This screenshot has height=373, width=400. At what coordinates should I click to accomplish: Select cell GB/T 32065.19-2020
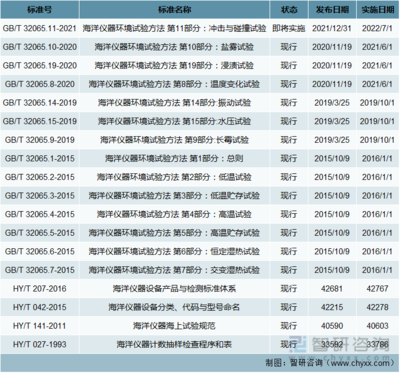pos(40,66)
